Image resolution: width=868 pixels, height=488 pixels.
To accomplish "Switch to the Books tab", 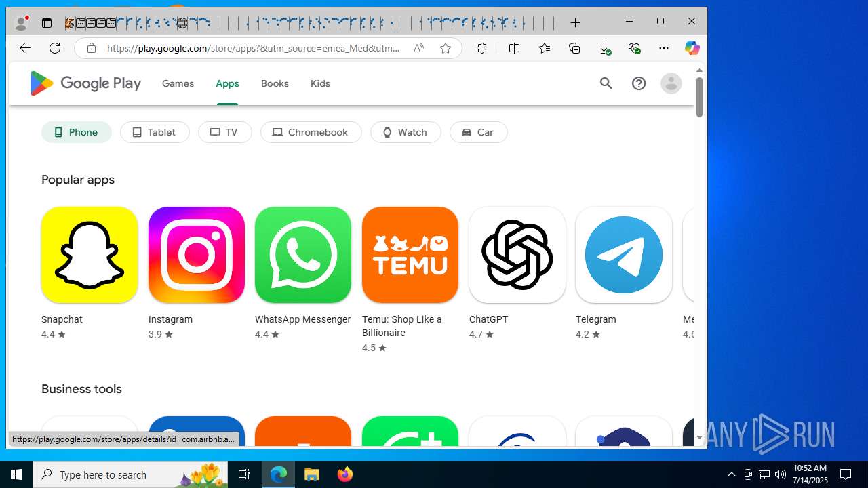I will 275,83.
